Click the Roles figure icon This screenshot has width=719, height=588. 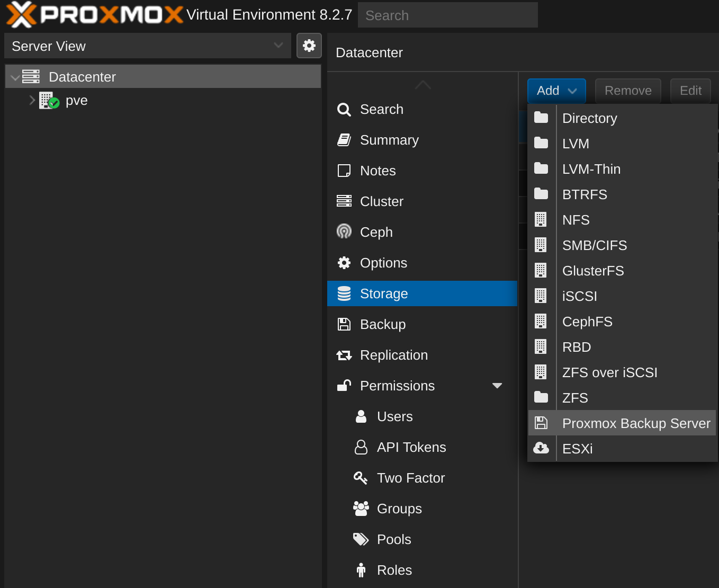click(x=361, y=570)
